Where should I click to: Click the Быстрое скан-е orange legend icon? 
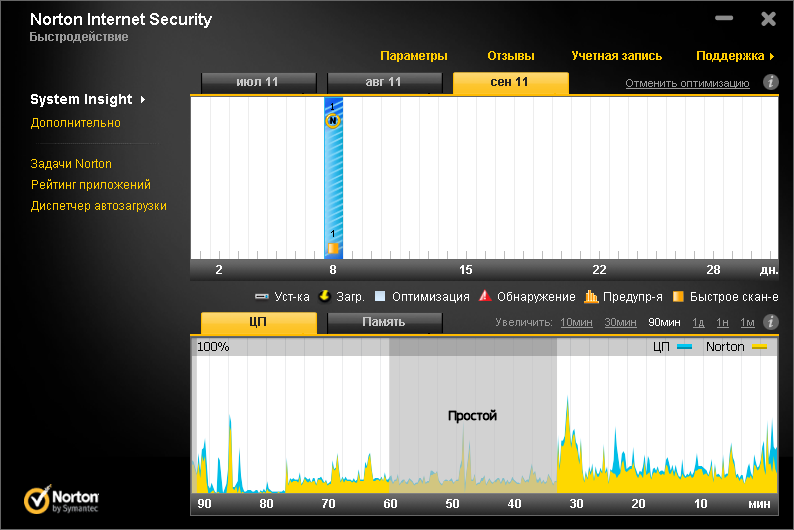678,296
